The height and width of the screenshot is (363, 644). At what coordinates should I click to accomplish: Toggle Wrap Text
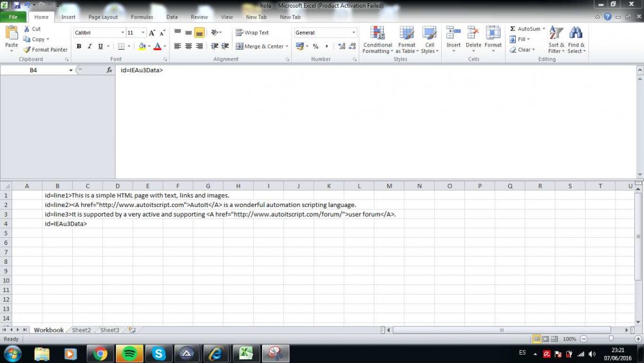click(252, 32)
